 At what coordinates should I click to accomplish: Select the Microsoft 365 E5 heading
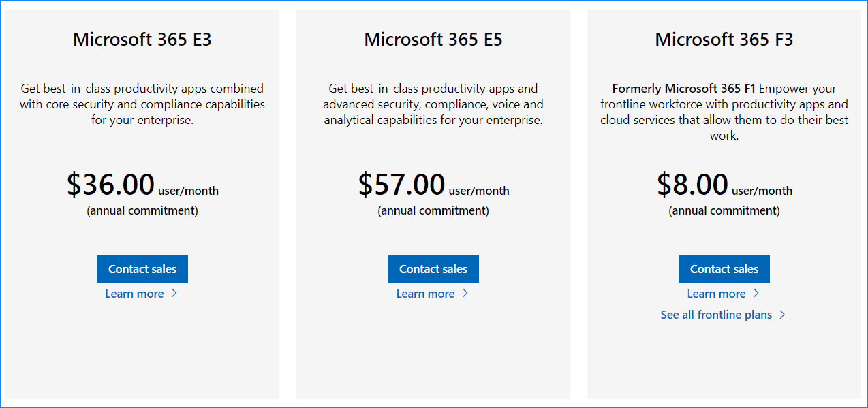[433, 39]
